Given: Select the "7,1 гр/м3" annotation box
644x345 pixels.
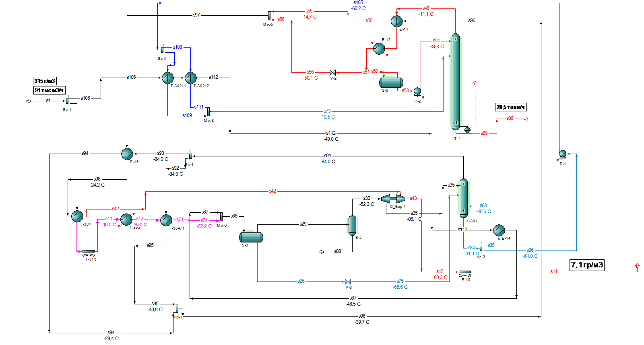Looking at the screenshot, I should click(587, 265).
